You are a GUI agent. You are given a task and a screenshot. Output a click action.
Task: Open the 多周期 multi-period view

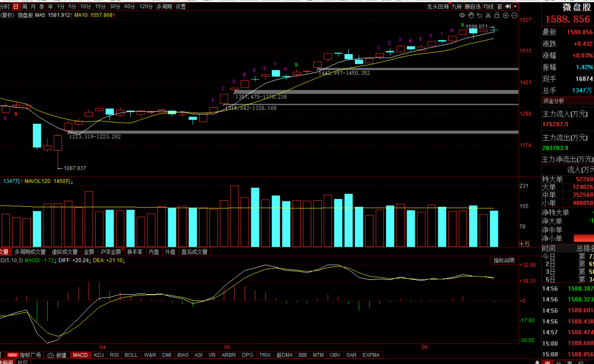click(x=163, y=7)
